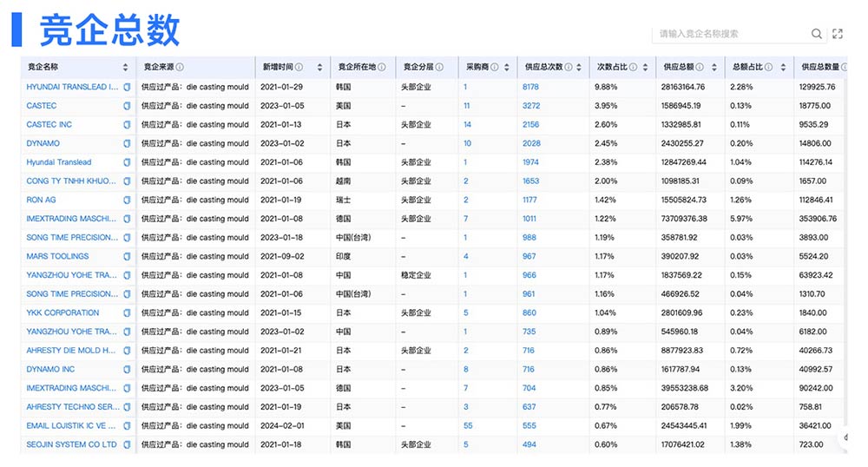
Task: Click the info icon beside 竞企分层
Action: point(439,68)
